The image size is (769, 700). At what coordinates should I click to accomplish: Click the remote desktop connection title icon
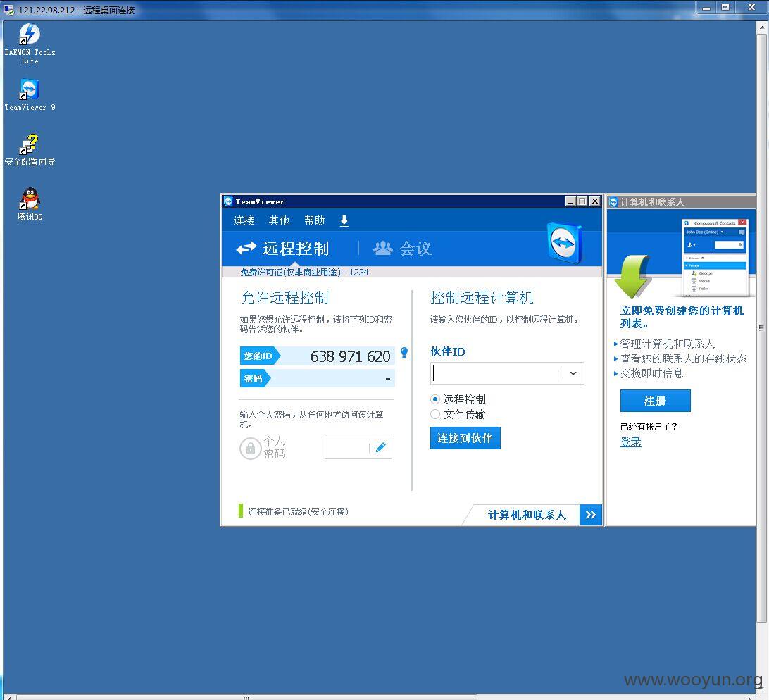tap(8, 9)
